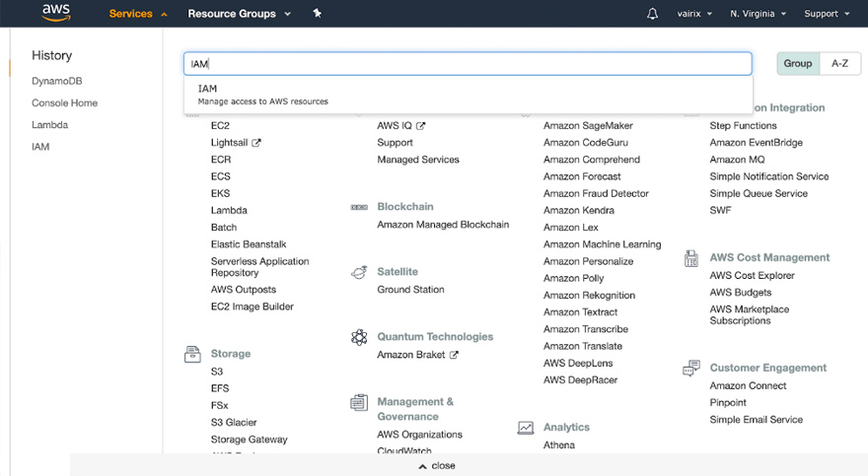Click the AWS Cost Management icon
This screenshot has width=868, height=476.
click(691, 258)
